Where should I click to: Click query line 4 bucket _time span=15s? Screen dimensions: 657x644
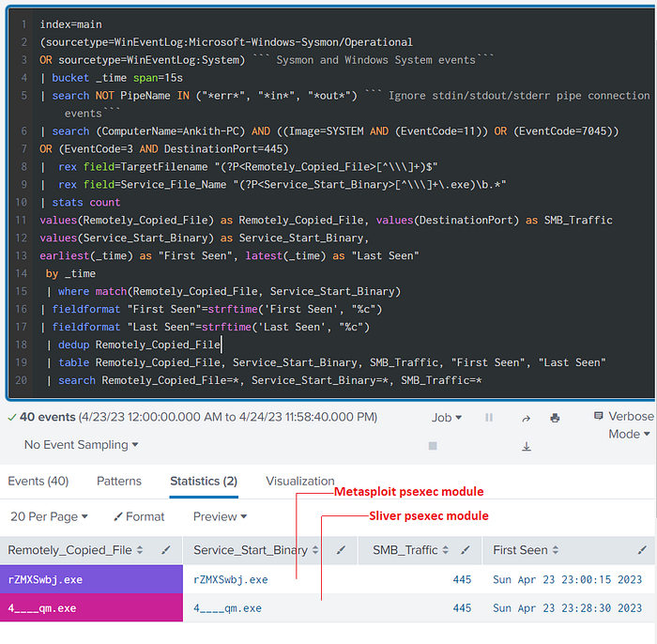112,78
